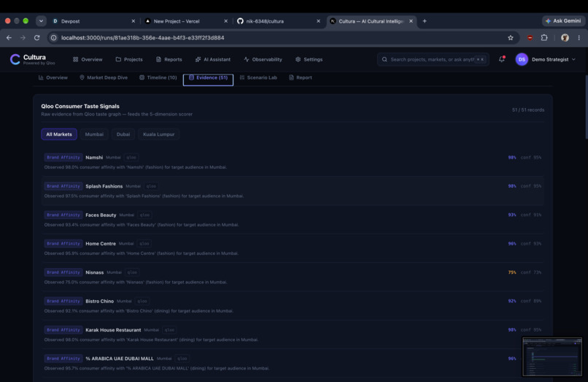Switch to the run Overview tab
This screenshot has height=382, width=588.
(53, 77)
